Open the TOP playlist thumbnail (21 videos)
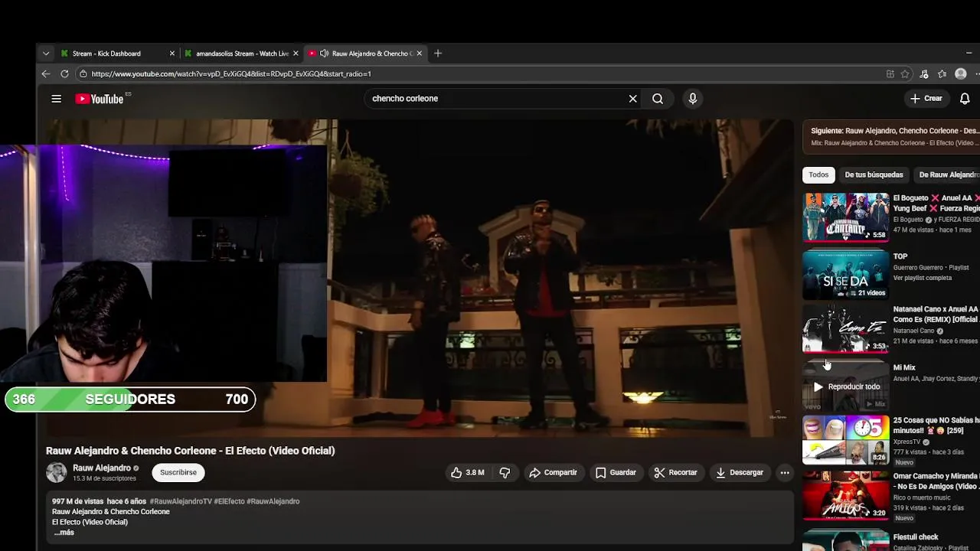 (846, 275)
